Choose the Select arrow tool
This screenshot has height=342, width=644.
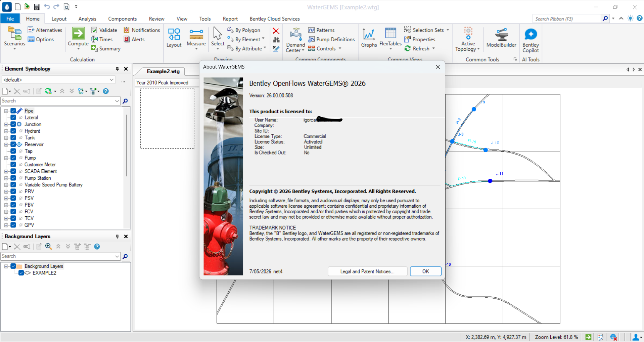click(x=218, y=38)
